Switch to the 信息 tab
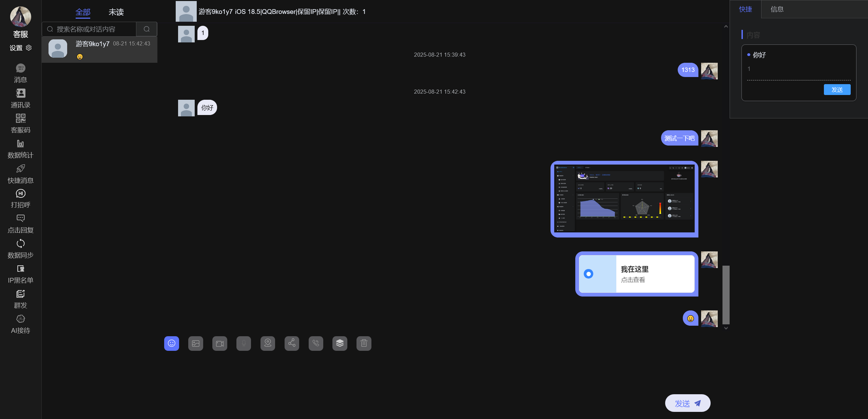Screen dimensions: 868x419 tap(777, 9)
